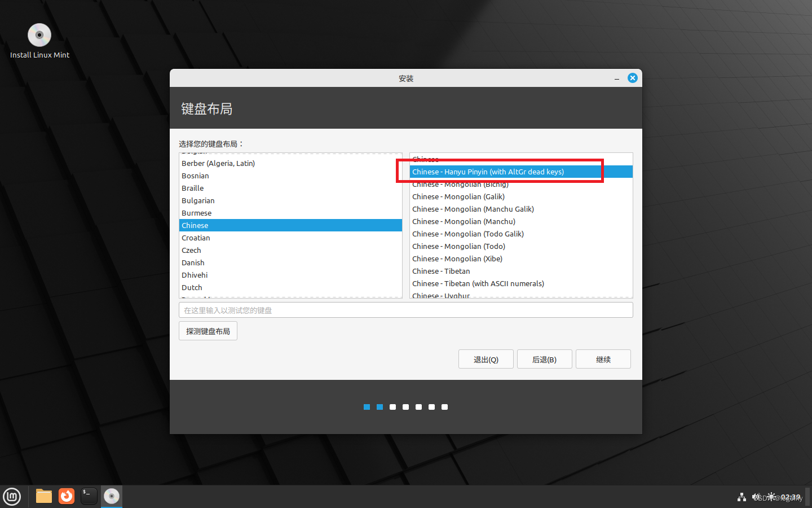Focus the installer via the taskbar disc icon
The image size is (812, 508).
tap(111, 496)
